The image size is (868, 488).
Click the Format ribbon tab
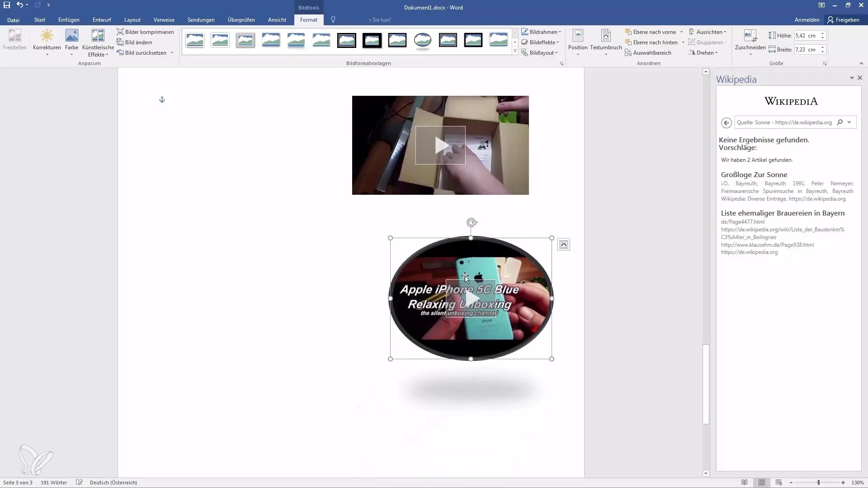pyautogui.click(x=309, y=20)
